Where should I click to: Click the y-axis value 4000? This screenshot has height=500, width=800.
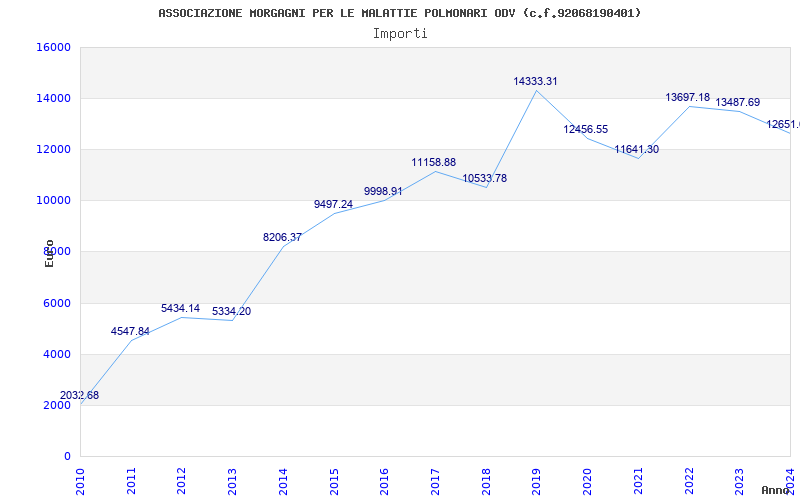click(x=56, y=355)
